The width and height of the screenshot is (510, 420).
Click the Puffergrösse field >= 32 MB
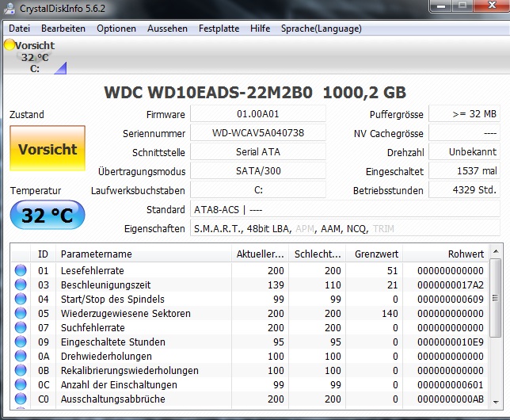point(464,114)
